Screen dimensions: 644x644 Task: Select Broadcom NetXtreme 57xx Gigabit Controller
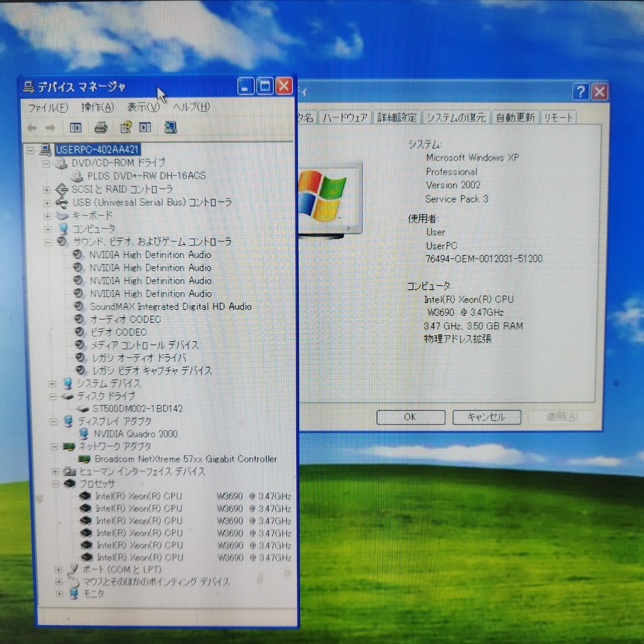click(186, 459)
